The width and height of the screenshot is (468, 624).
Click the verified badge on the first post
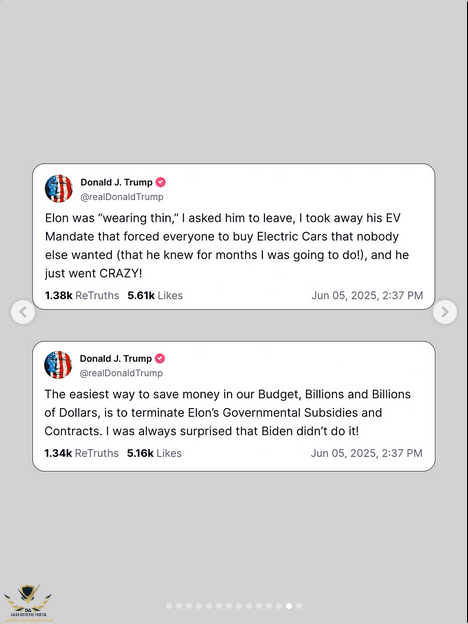pyautogui.click(x=160, y=182)
